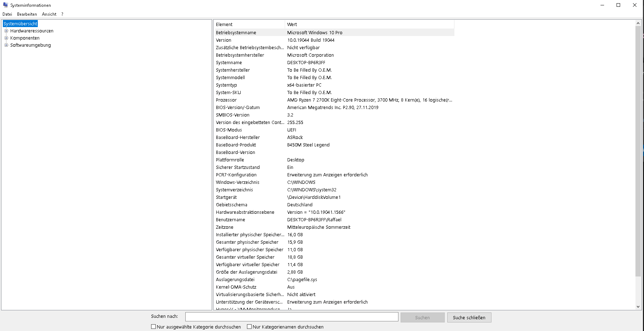Select the BaseBoard-Hersteller row

(x=334, y=138)
